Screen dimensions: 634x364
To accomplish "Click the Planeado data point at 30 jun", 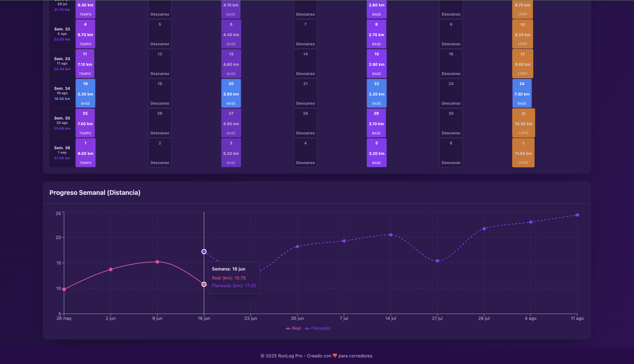I will (x=297, y=247).
